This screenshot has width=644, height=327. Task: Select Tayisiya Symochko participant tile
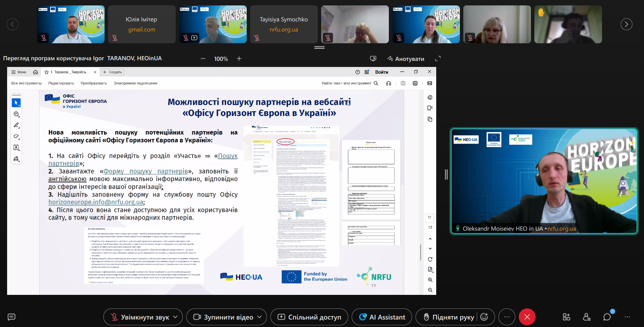[284, 24]
